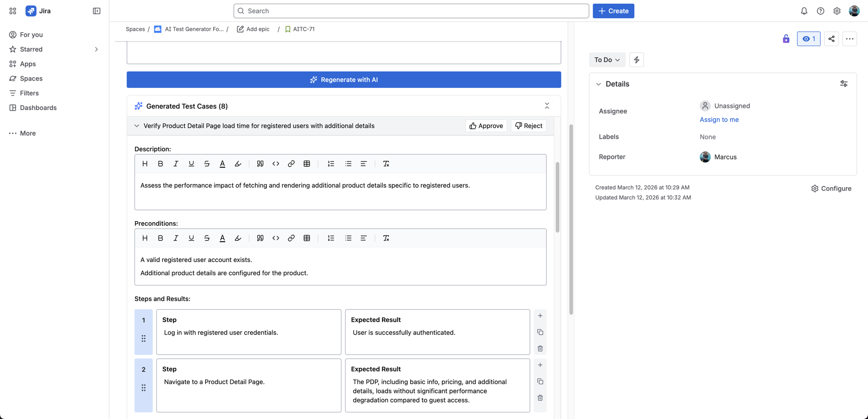Duplicate step 2 with copy icon

[x=540, y=381]
